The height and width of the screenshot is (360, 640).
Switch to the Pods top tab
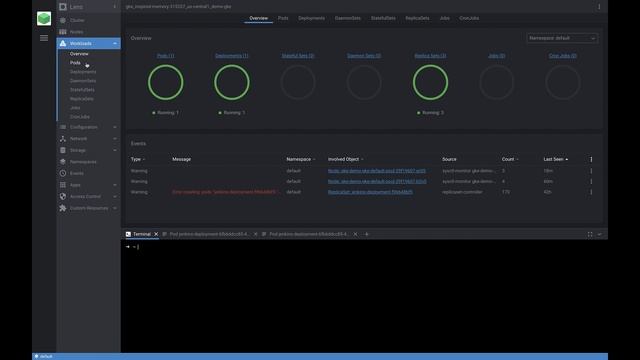click(283, 18)
